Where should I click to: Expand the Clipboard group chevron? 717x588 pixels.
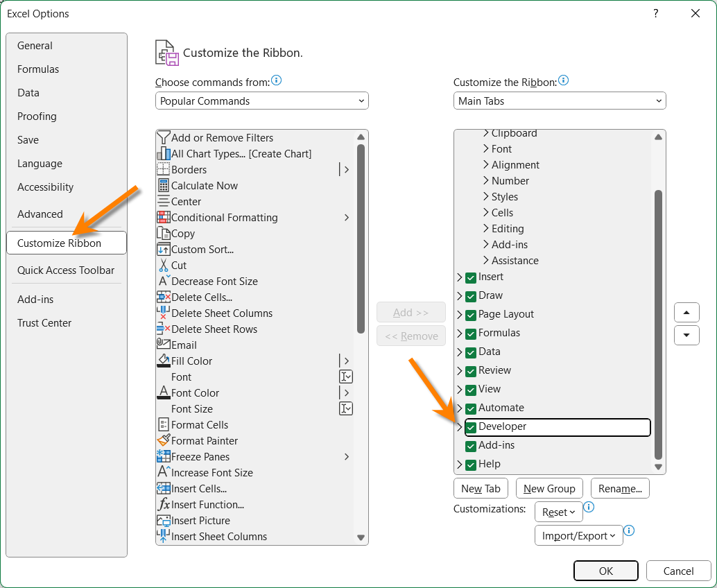(486, 133)
